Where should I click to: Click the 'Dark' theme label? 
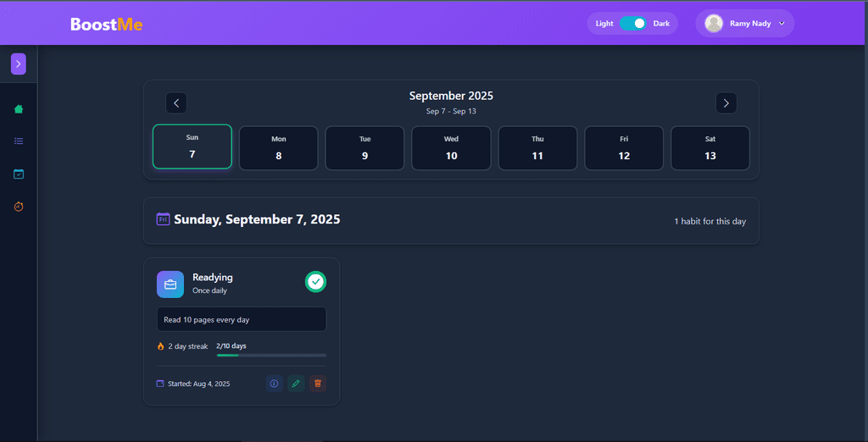pyautogui.click(x=661, y=24)
